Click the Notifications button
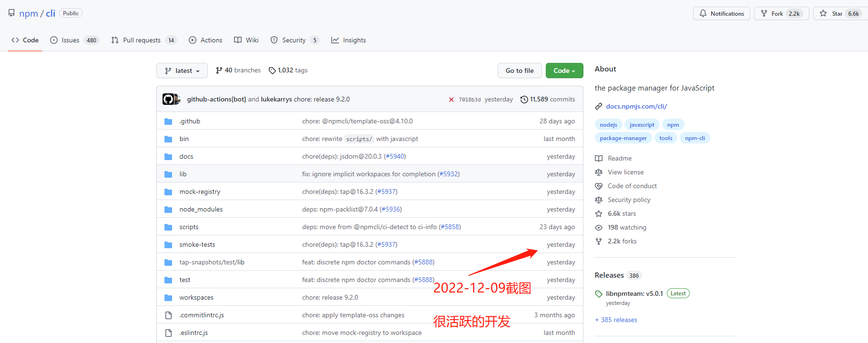This screenshot has height=343, width=868. click(722, 13)
